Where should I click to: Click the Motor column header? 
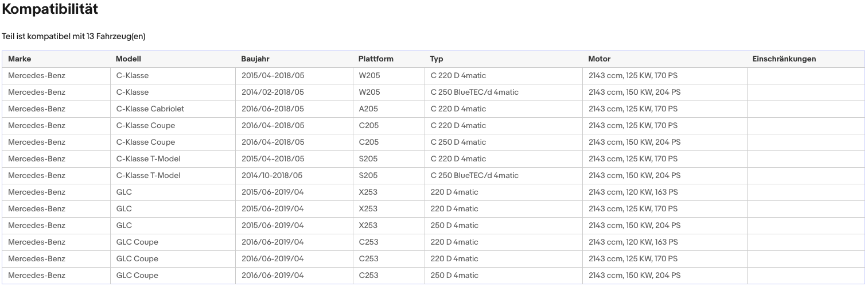tap(599, 59)
